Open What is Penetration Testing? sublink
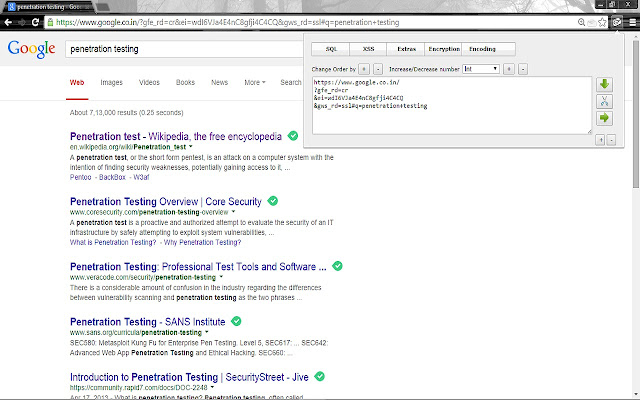The height and width of the screenshot is (400, 640). 113,242
